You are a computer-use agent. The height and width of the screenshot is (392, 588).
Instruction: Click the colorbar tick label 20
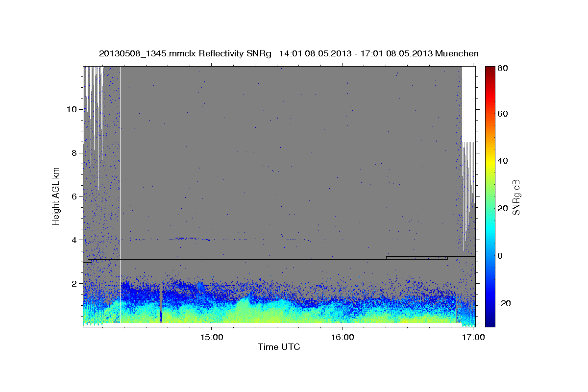point(502,208)
